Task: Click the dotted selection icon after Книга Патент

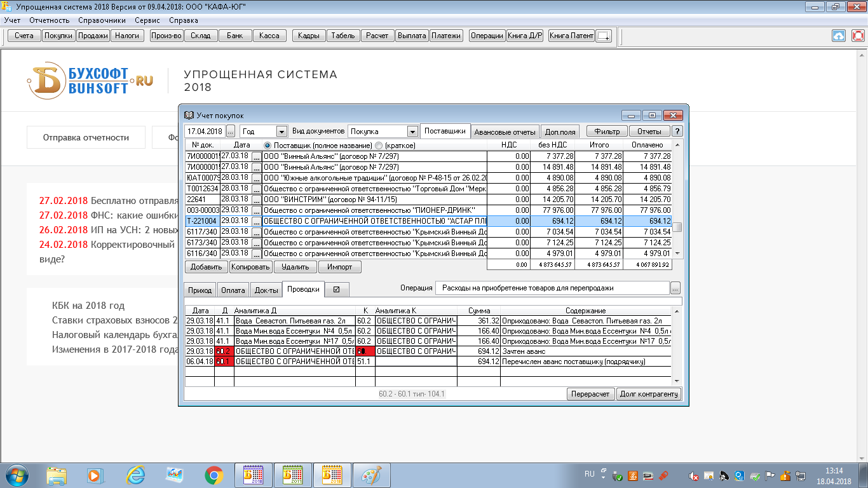Action: [x=604, y=36]
